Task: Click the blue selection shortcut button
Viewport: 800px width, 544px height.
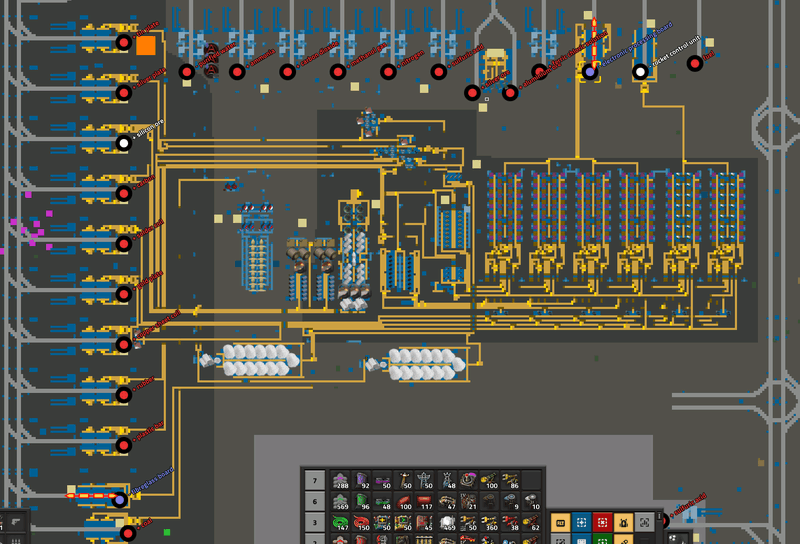Action: [581, 523]
